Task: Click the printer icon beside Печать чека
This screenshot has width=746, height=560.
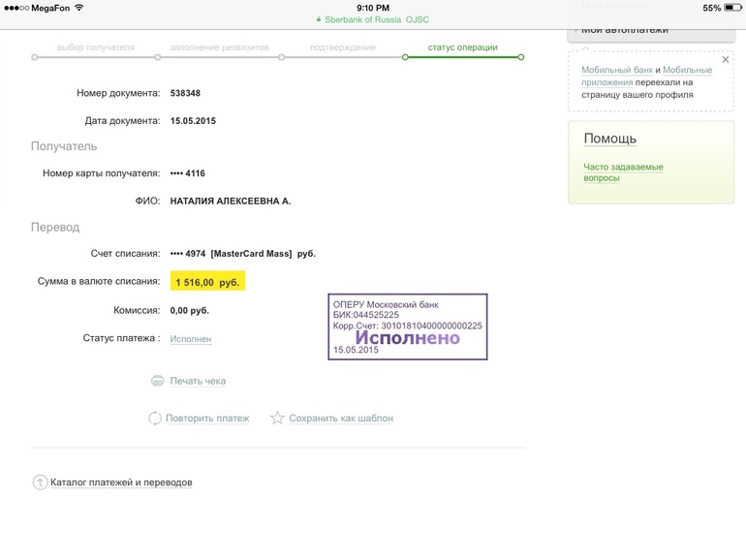Action: coord(157,381)
